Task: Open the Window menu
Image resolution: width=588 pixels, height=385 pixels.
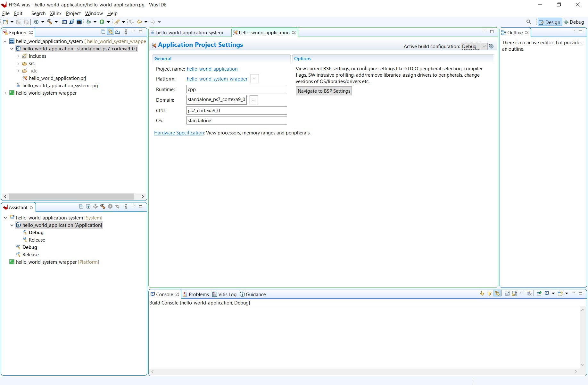Action: (94, 13)
